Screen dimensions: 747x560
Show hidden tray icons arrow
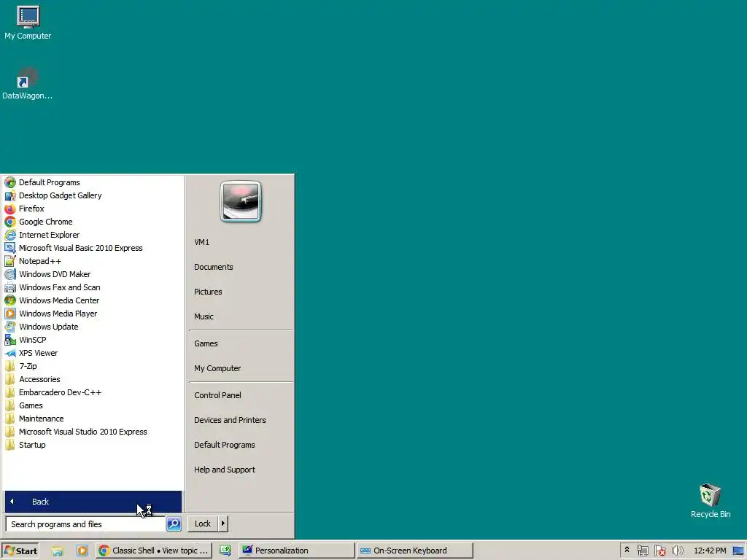(x=627, y=551)
